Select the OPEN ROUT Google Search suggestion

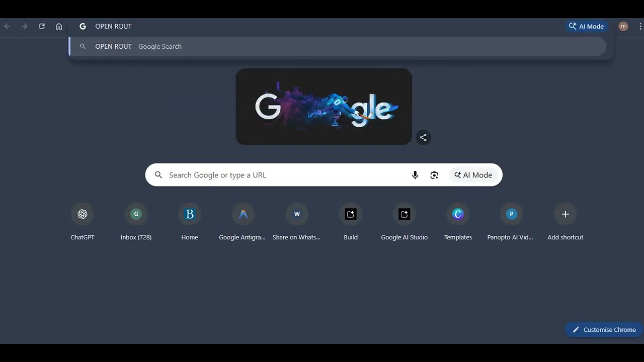[x=338, y=46]
